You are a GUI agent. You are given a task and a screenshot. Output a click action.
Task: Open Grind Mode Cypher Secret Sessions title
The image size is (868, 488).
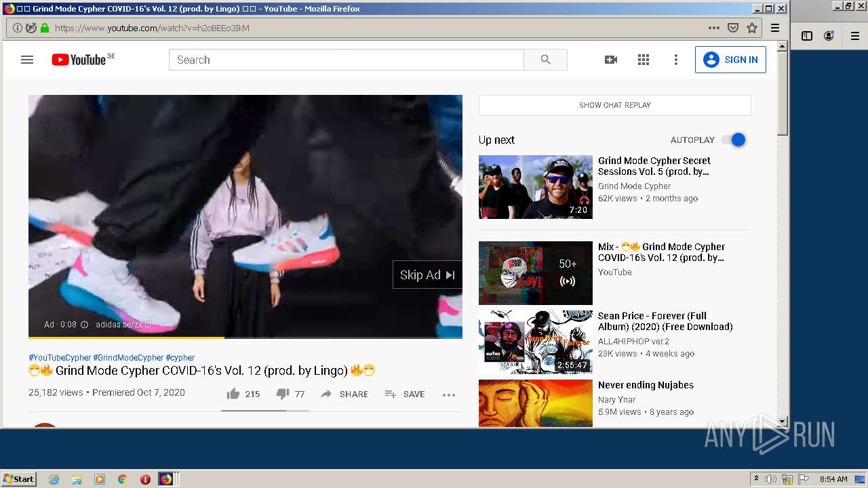tap(654, 166)
